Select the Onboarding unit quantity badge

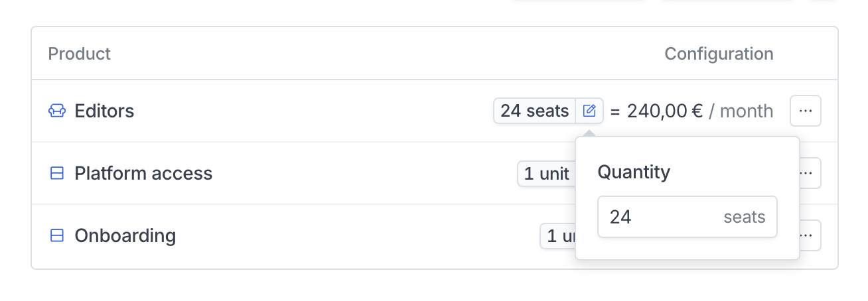click(557, 235)
